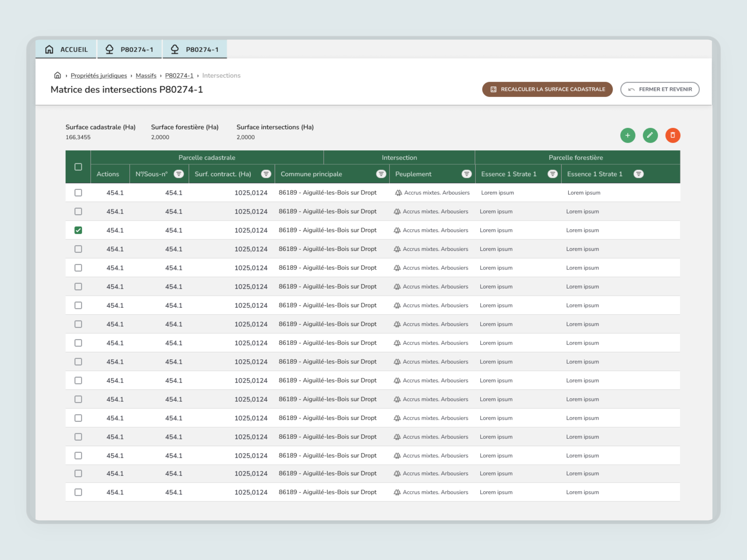747x560 pixels.
Task: Open filter dropdown for first Essence 1 Strate 1
Action: click(552, 174)
